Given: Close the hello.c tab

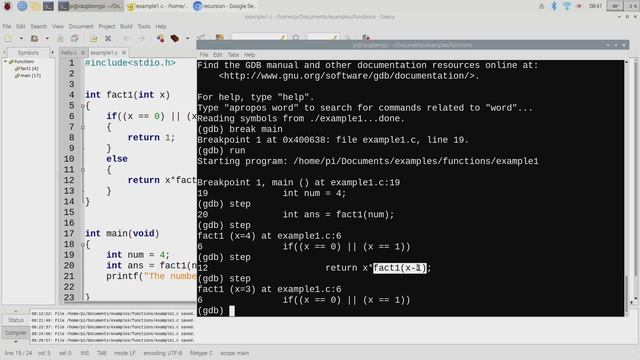Looking at the screenshot, I should [x=83, y=53].
